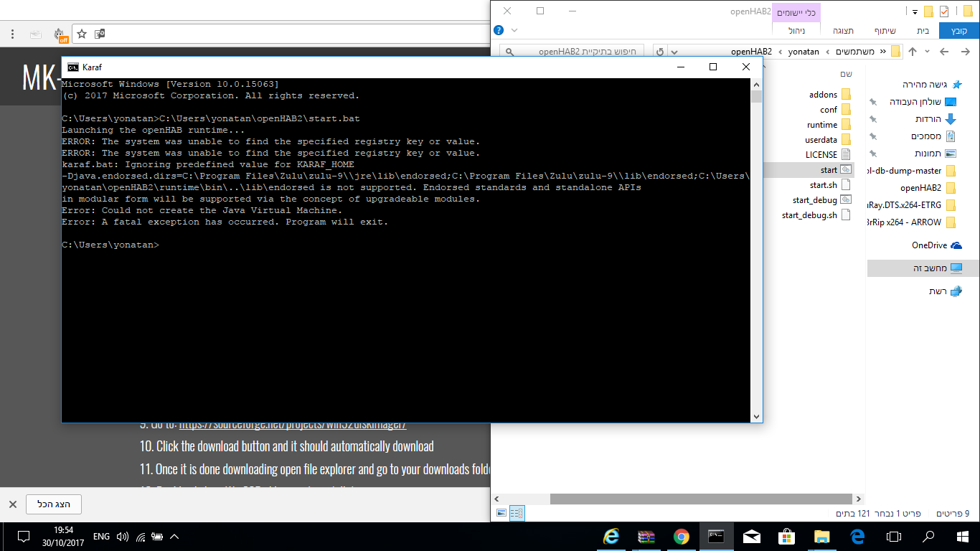
Task: Select the LICENSE file
Action: (x=827, y=155)
